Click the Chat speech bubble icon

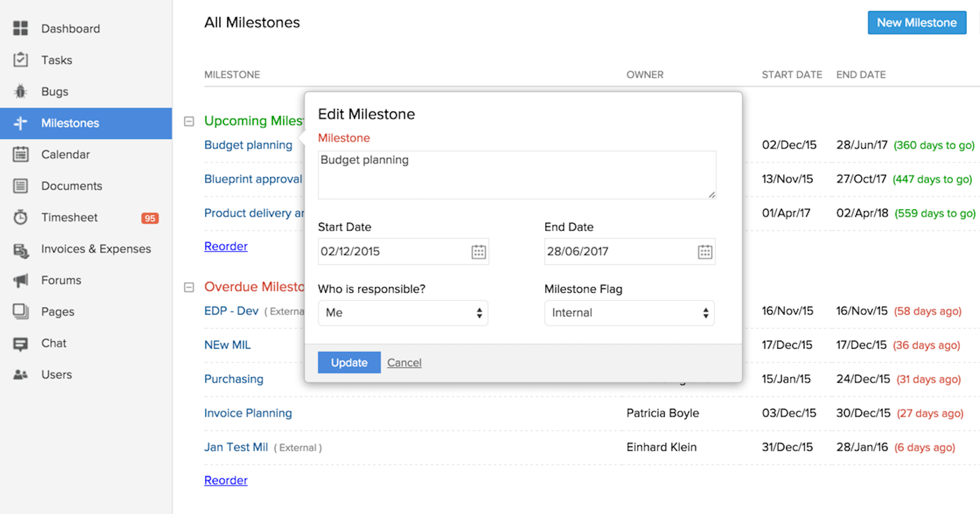(20, 344)
